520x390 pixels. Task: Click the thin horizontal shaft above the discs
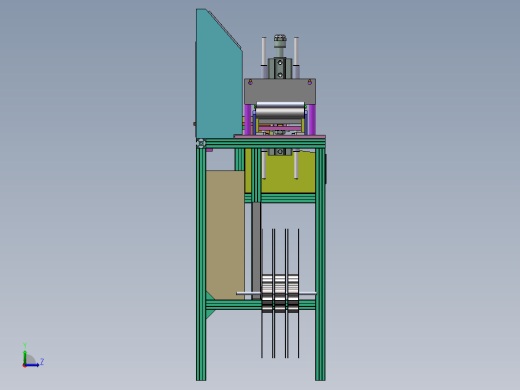point(276,293)
